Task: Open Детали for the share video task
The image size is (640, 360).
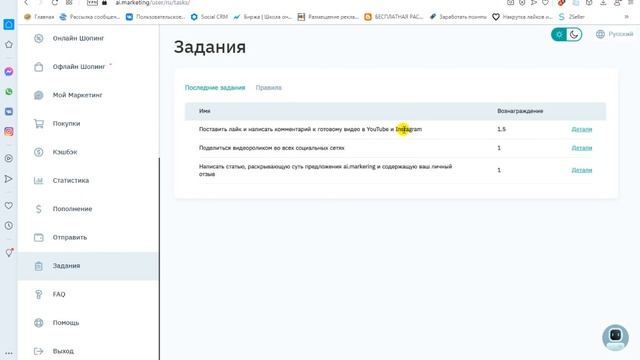Action: (x=582, y=148)
